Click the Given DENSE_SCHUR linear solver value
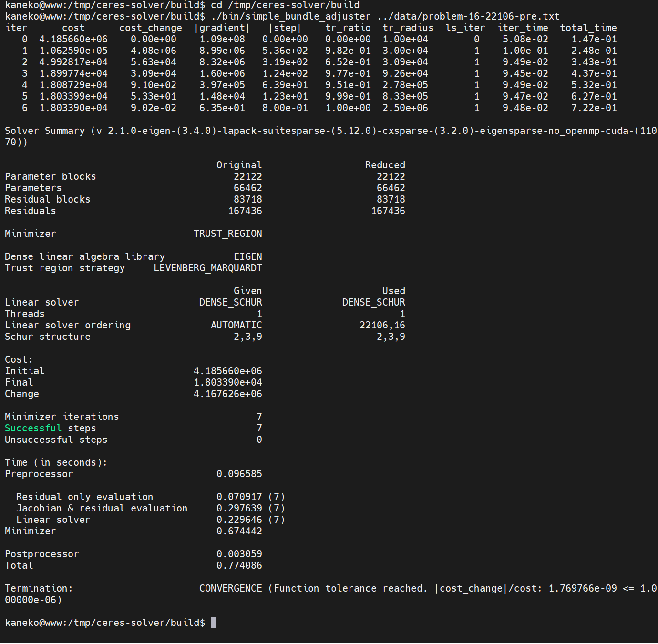The image size is (658, 644). tap(230, 302)
